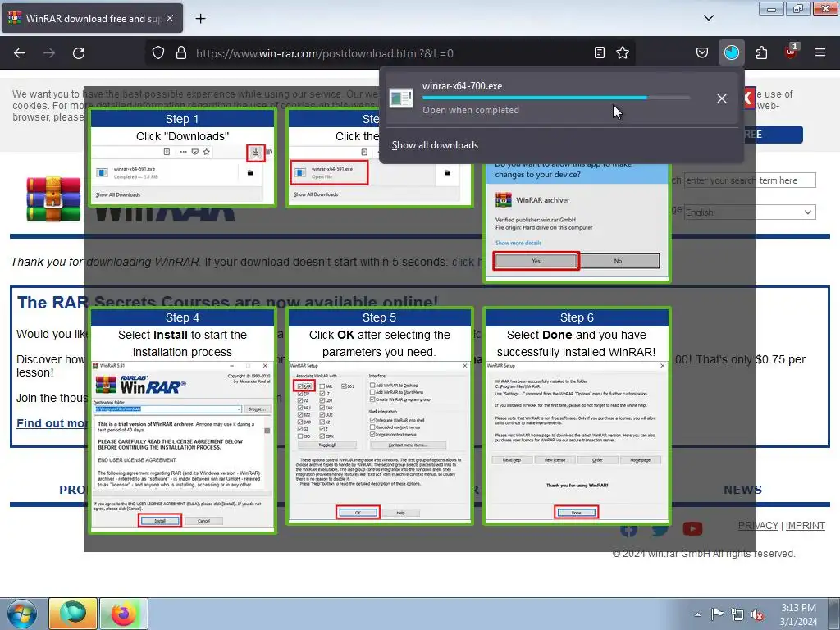Click the Step 4 Install thumbnail

(182, 420)
